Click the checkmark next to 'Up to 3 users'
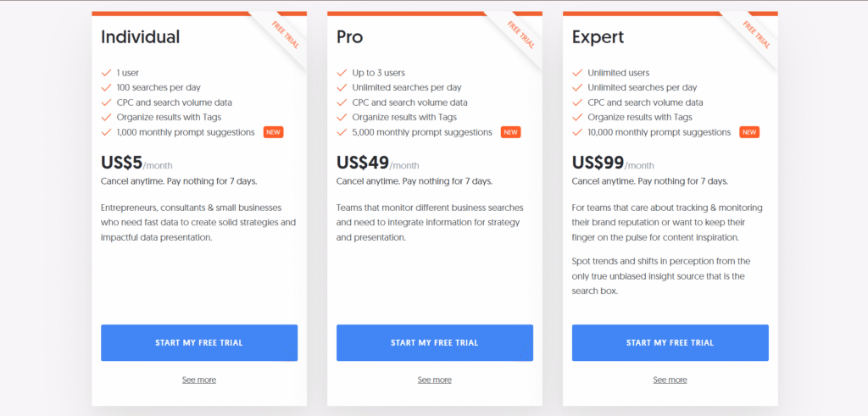The image size is (868, 416). [x=342, y=73]
